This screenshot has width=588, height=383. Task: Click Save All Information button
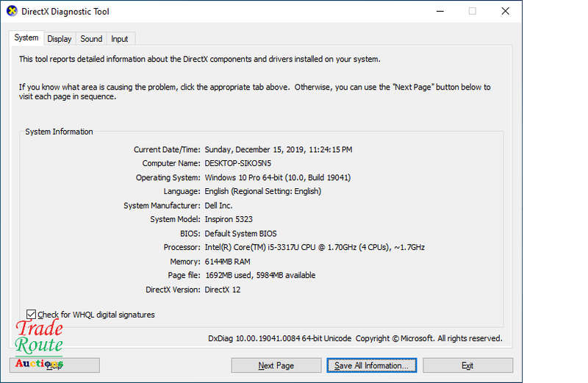click(x=372, y=365)
